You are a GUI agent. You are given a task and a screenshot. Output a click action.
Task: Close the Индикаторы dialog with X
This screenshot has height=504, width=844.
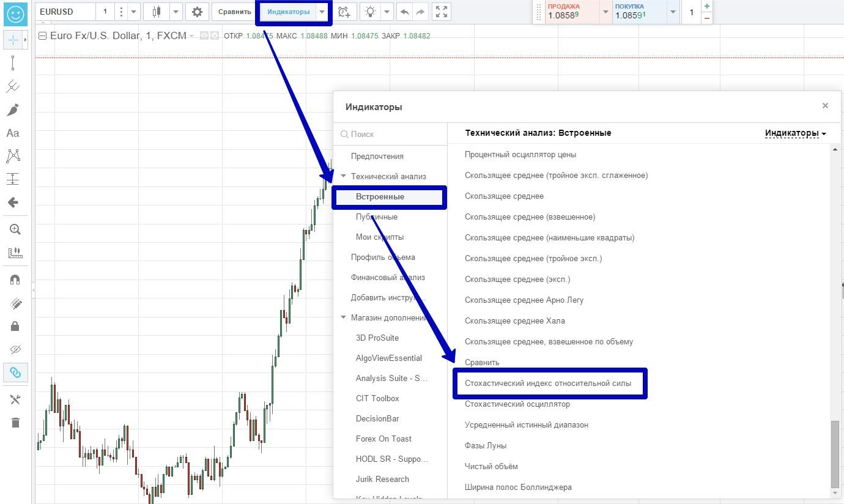pos(825,106)
